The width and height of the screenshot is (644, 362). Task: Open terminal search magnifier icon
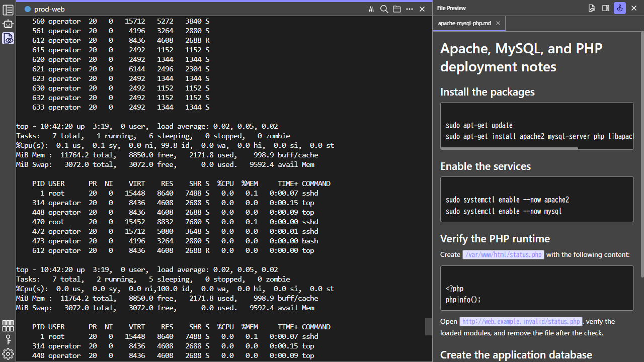(x=384, y=9)
